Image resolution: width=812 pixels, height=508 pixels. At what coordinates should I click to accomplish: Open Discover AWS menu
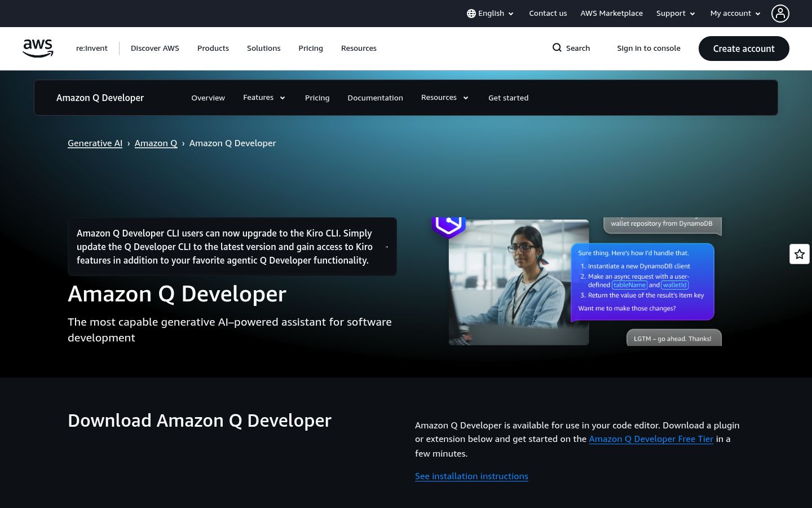(155, 49)
